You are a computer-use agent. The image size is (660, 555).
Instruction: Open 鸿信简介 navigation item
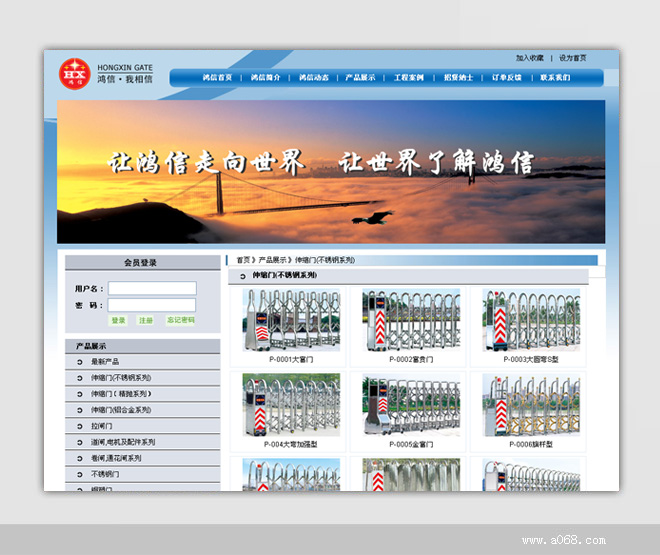click(x=265, y=77)
